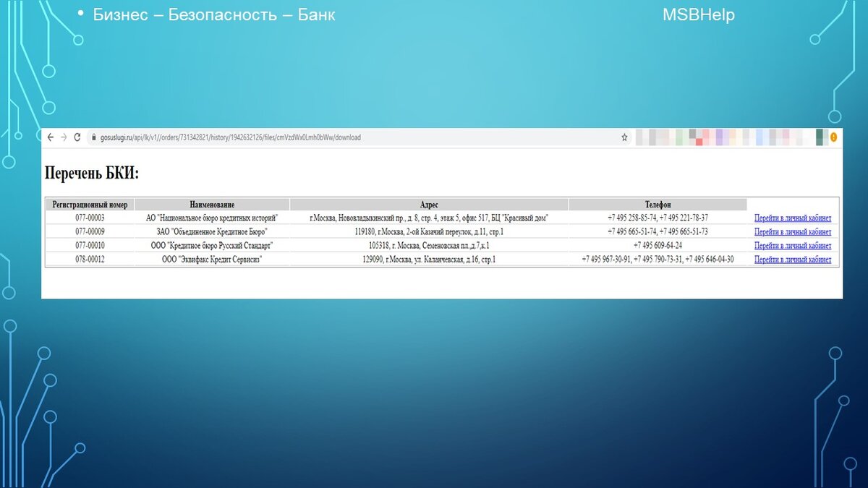Select registration number 077-00003
This screenshot has height=488, width=868.
(90, 218)
